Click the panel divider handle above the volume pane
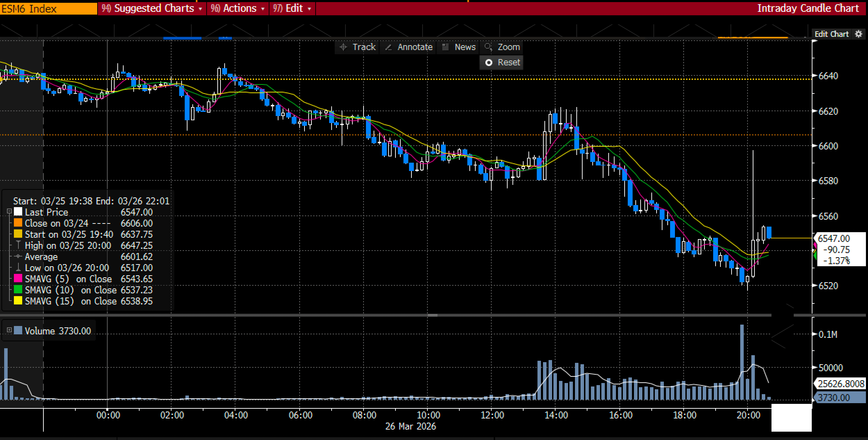Screen dimensions: 868x440 [x=432, y=315]
